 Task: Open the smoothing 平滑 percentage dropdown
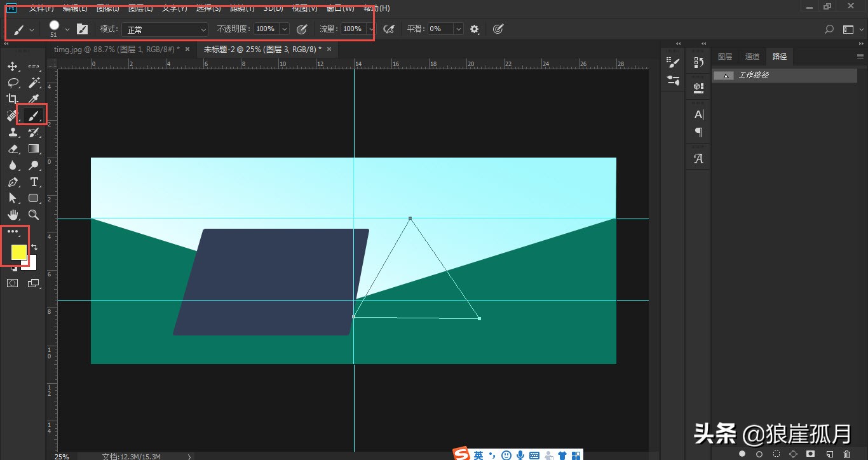point(458,29)
